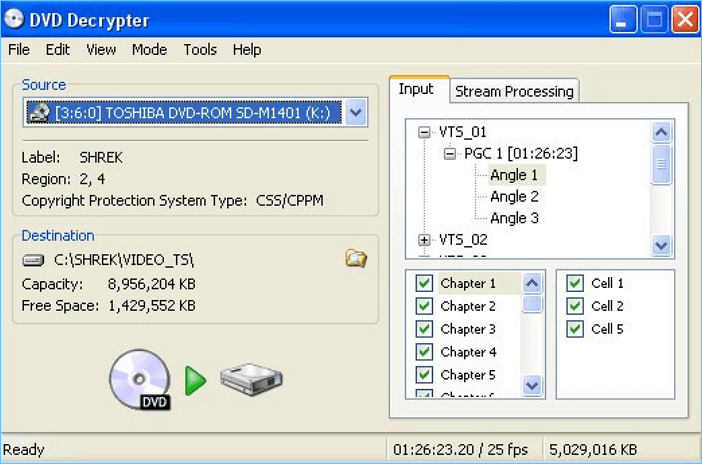Image resolution: width=702 pixels, height=464 pixels.
Task: Click the DVD Decrypter title bar disc icon
Action: pos(14,19)
